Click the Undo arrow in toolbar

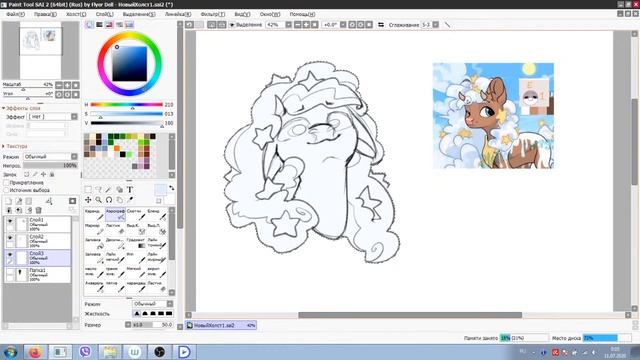(x=189, y=25)
